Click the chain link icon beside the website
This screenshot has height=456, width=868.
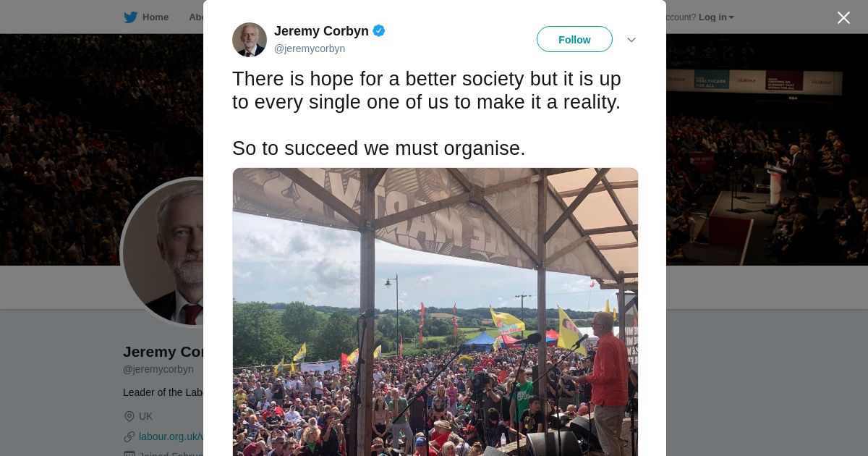click(x=129, y=436)
